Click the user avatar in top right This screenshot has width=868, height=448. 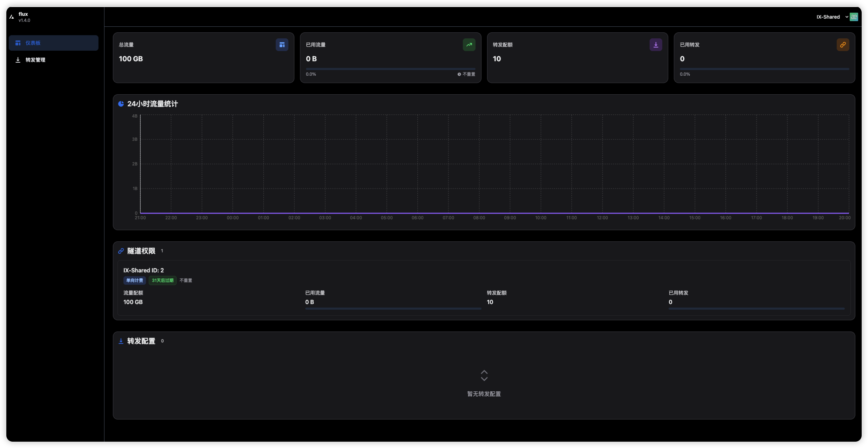click(x=854, y=17)
